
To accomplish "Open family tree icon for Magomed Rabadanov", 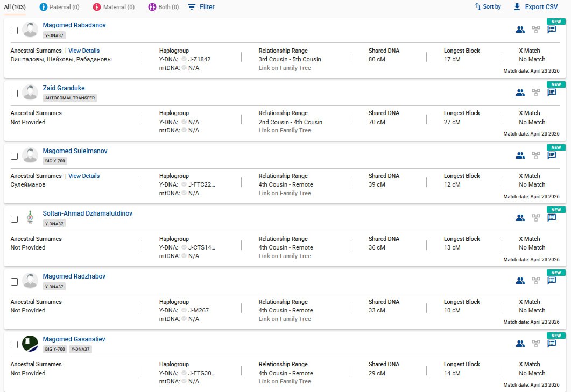I will click(x=535, y=30).
